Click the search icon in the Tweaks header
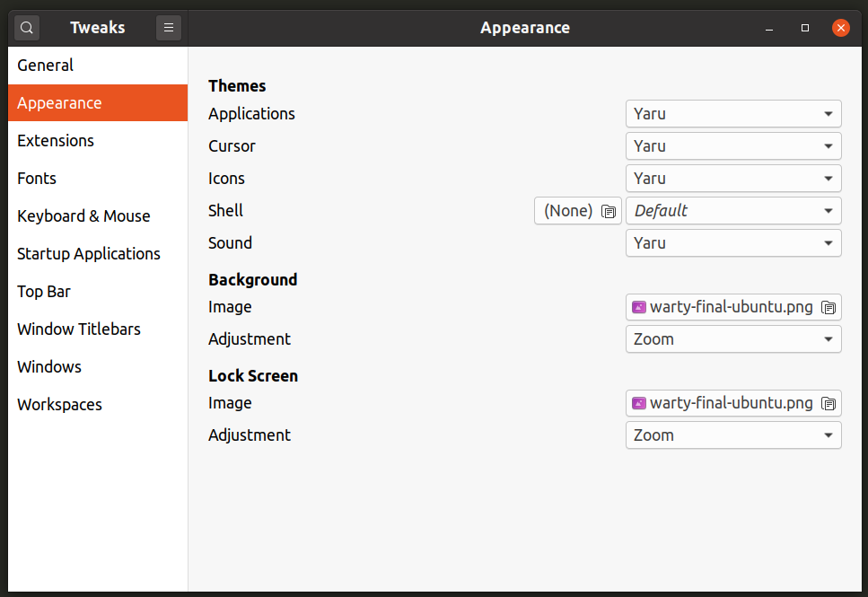Image resolution: width=868 pixels, height=597 pixels. tap(27, 28)
